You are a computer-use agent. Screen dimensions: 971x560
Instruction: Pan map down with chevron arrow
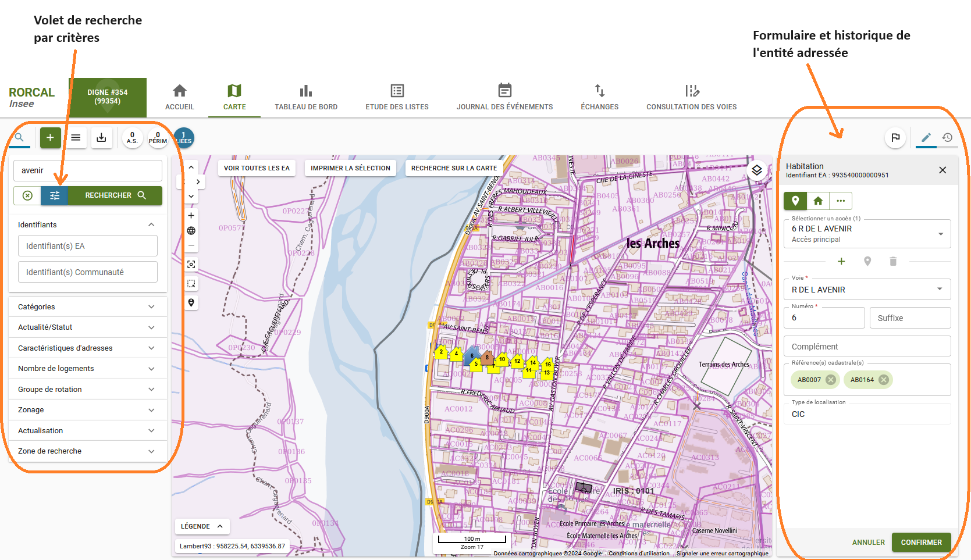pos(191,196)
